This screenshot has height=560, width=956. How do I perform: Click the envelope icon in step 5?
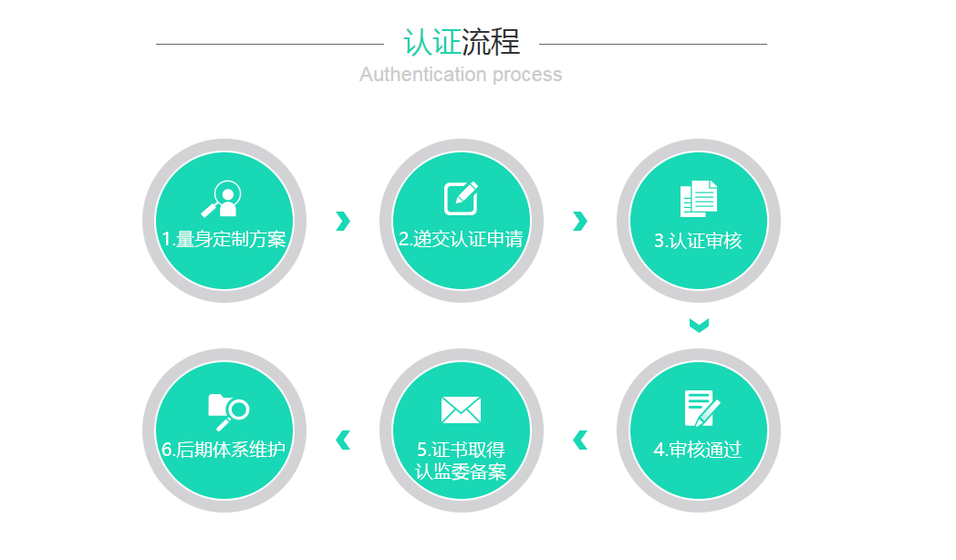(x=461, y=410)
